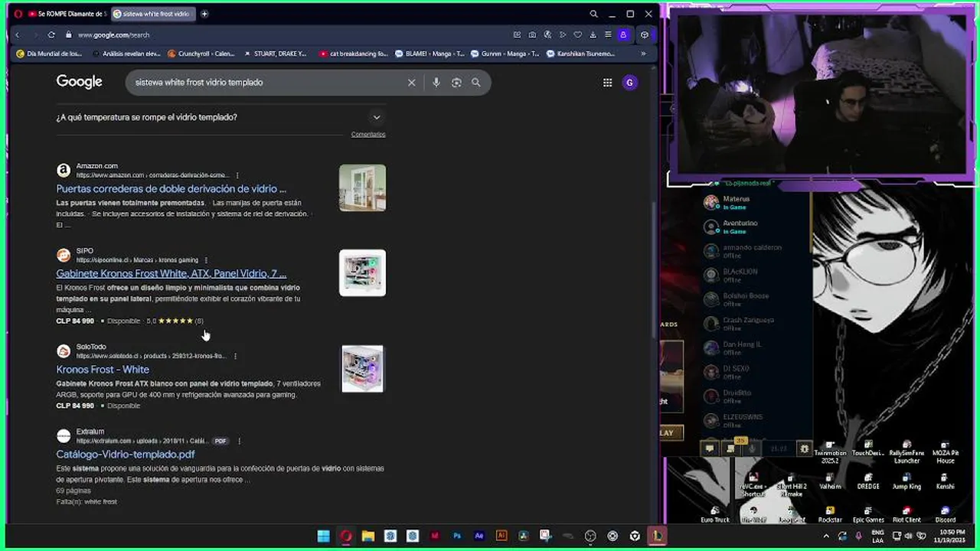Open File Explorer from the taskbar
This screenshot has height=551, width=980.
tap(367, 536)
